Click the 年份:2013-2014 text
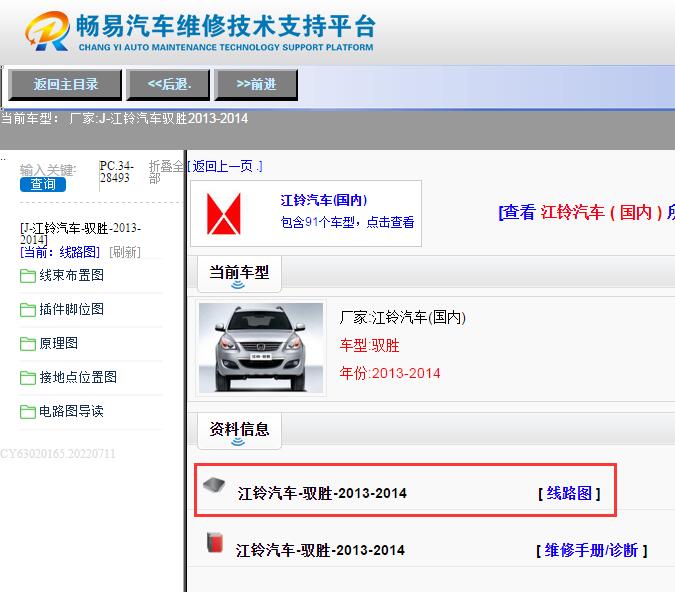Screen dimensions: 675x592 click(390, 373)
